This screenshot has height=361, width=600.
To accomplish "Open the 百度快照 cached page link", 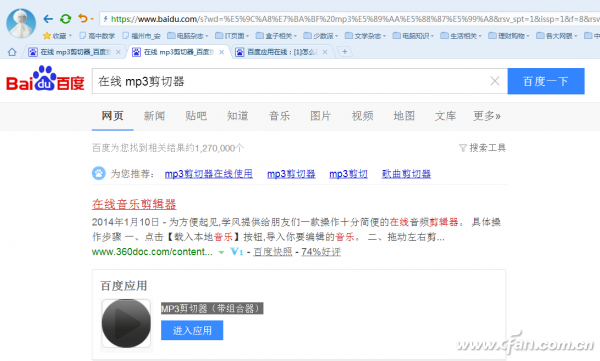I will pyautogui.click(x=273, y=252).
